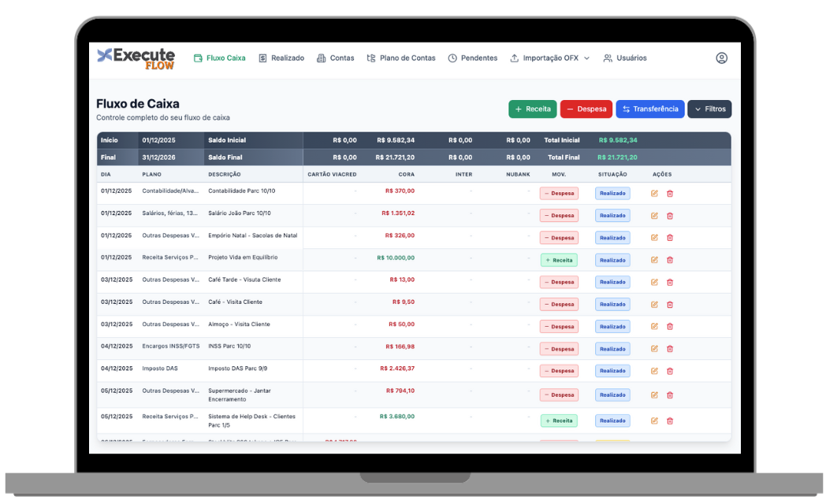The height and width of the screenshot is (504, 826).
Task: Delete the Imposto DAS entry via trash icon
Action: coord(669,370)
